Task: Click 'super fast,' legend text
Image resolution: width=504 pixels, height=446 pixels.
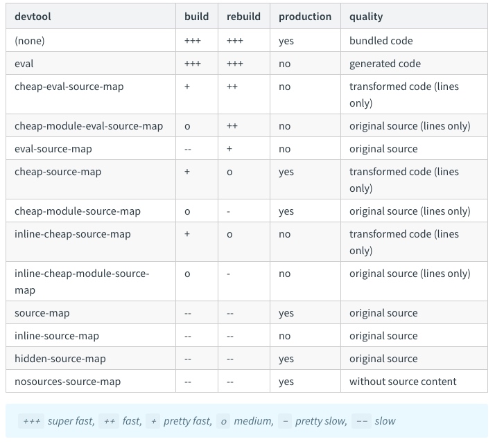Action: tap(71, 421)
